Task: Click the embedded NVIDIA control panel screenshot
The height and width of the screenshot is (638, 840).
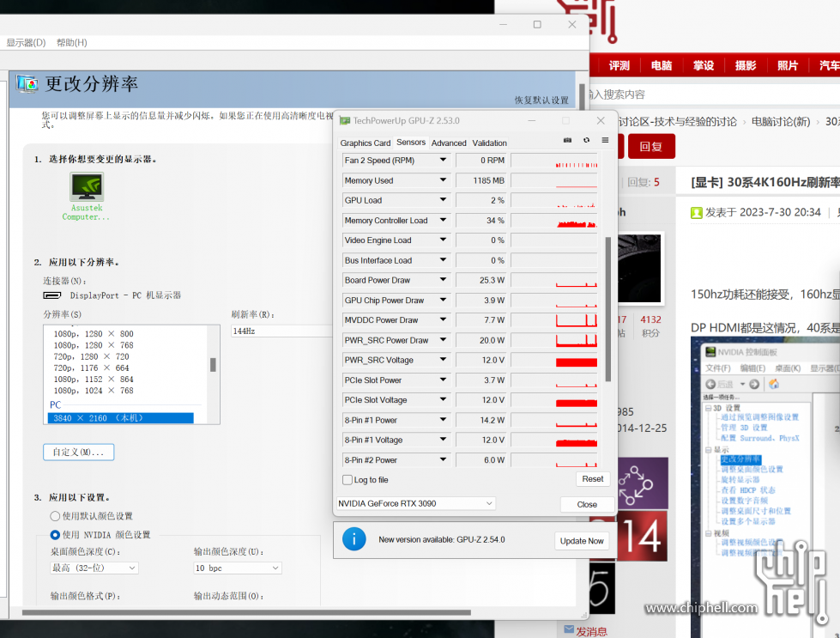Action: point(765,487)
